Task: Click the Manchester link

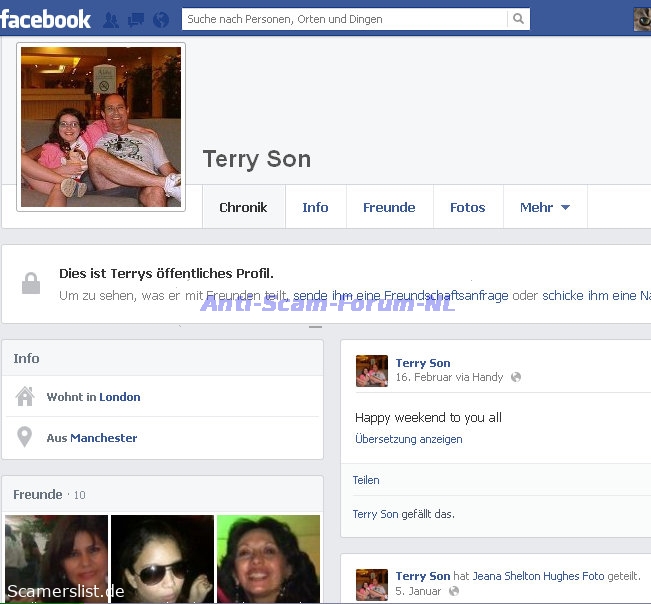Action: click(x=104, y=438)
